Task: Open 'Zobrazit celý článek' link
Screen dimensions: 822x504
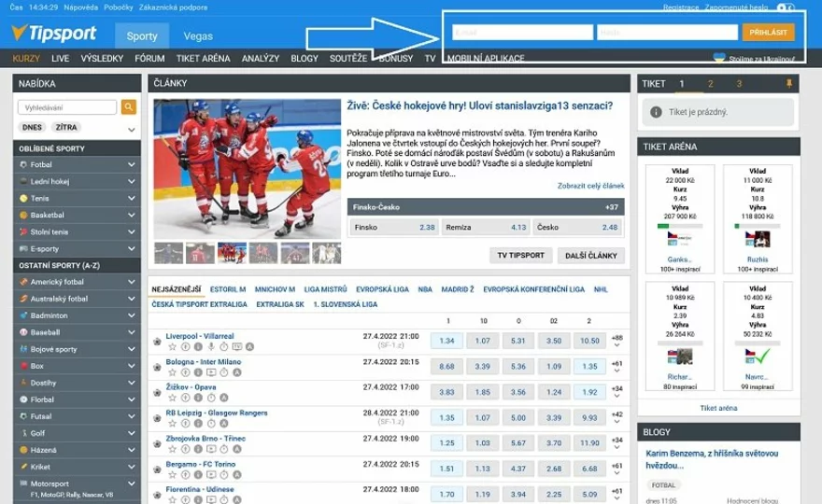Action: pos(590,186)
